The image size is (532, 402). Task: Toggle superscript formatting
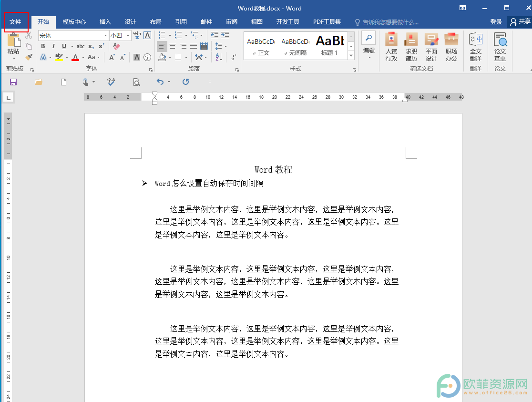102,46
